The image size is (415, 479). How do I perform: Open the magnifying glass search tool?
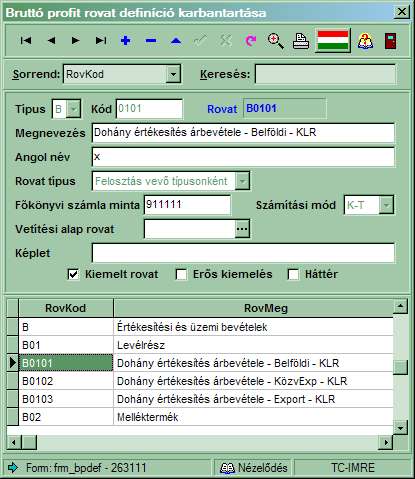276,41
